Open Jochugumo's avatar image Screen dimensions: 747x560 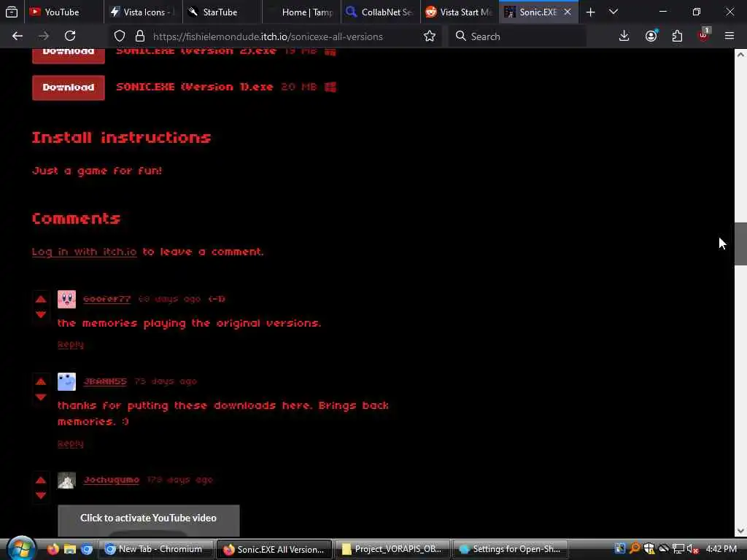click(66, 481)
